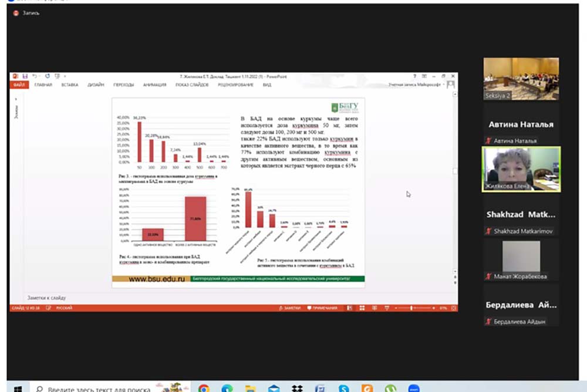Open the Zoom app in taskbar
This screenshot has height=392, width=587.
pyautogui.click(x=414, y=388)
